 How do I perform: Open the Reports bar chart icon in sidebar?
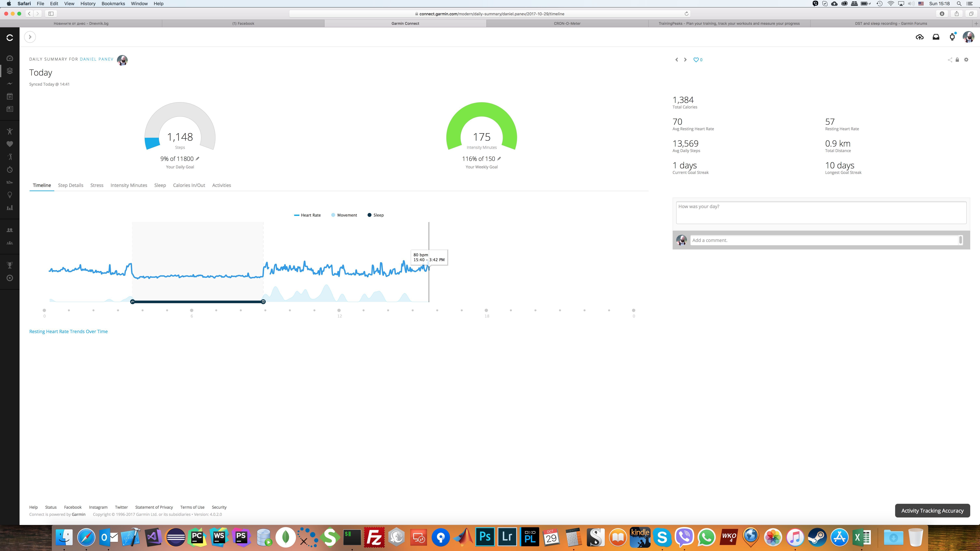[10, 208]
